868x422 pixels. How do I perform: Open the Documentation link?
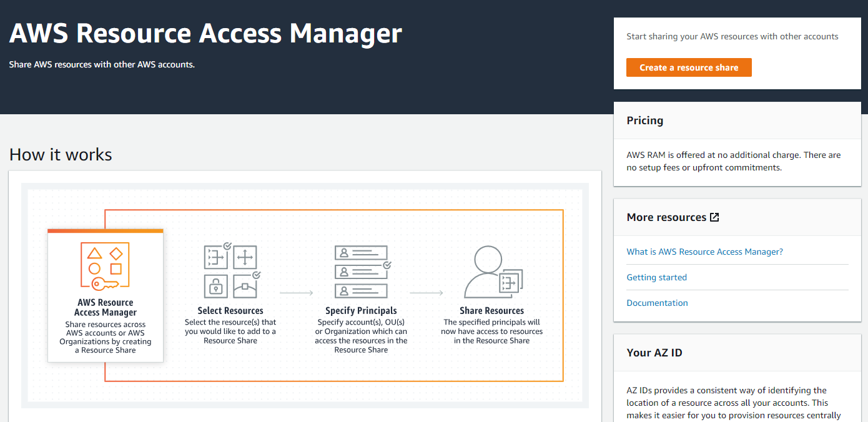point(657,303)
